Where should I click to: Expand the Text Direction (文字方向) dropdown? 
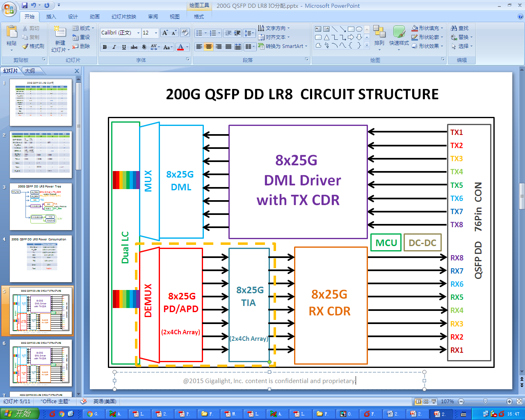point(274,28)
